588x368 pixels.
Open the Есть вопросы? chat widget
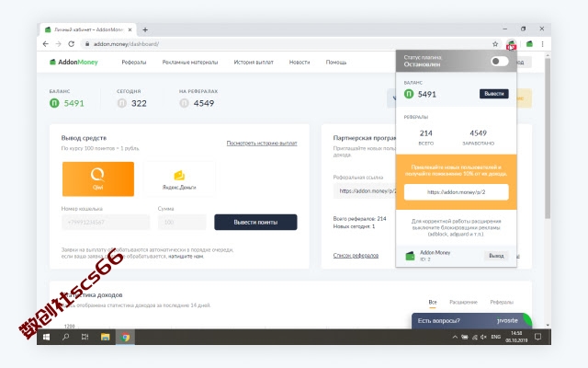coord(471,321)
